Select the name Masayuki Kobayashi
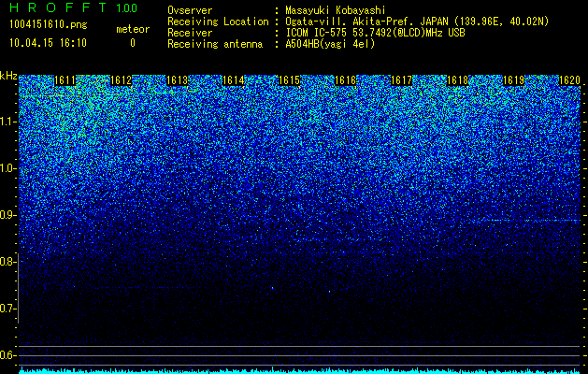The height and width of the screenshot is (374, 588). click(x=336, y=11)
